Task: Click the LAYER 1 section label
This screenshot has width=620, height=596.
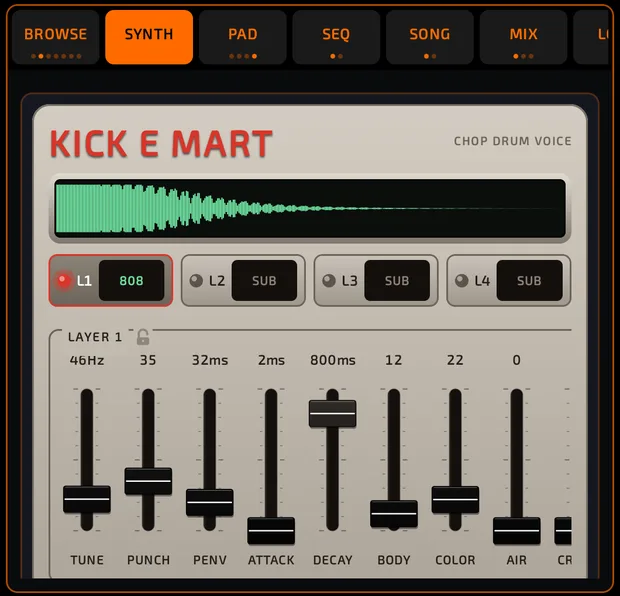Action: click(x=95, y=337)
